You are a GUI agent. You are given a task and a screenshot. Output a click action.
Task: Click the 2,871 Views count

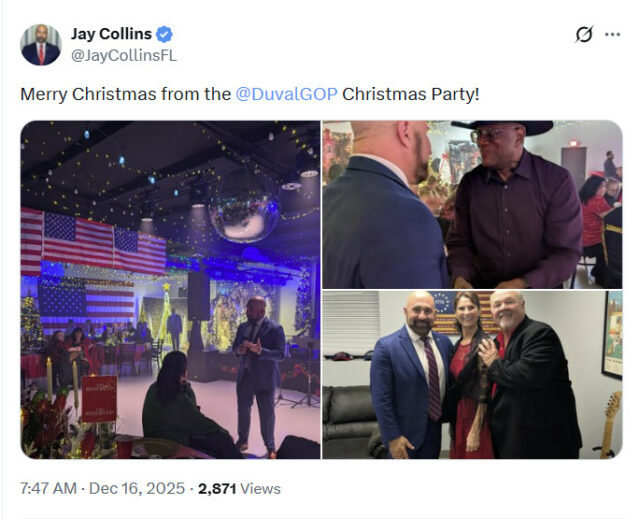pos(239,489)
